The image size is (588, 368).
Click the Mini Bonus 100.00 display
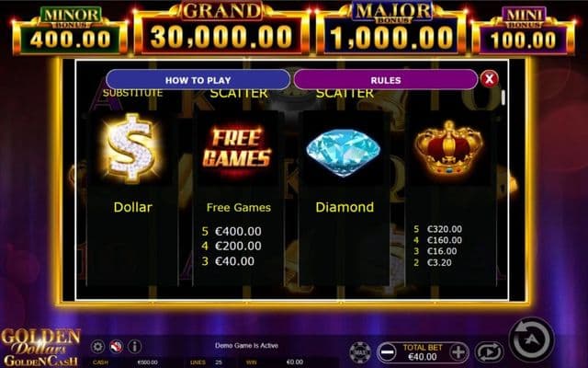[x=524, y=31]
